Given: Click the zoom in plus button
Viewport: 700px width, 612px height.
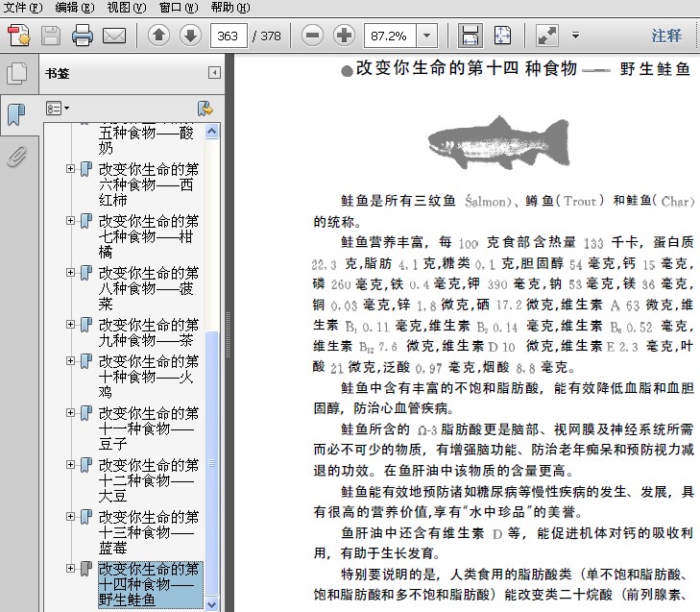Looking at the screenshot, I should (x=344, y=37).
